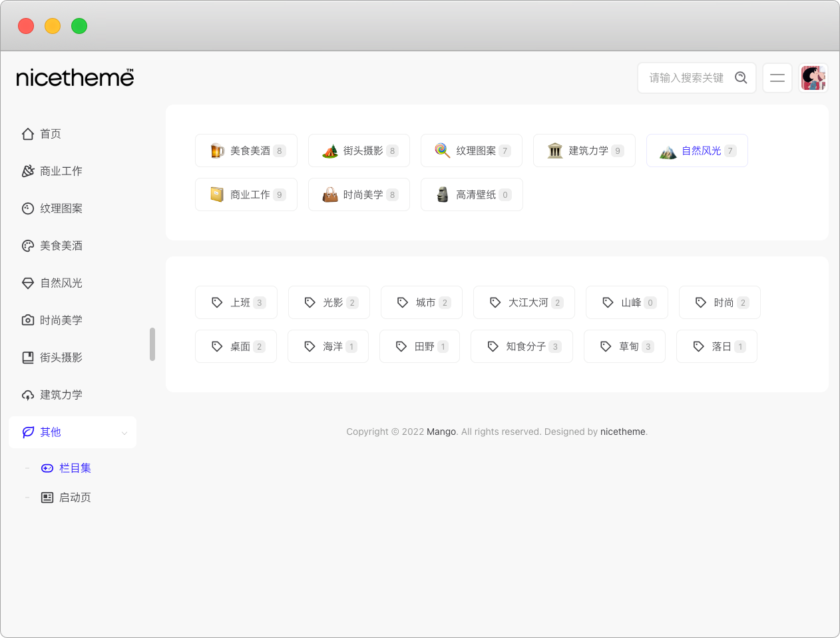
Task: Open the 山峰 tag
Action: tap(627, 302)
